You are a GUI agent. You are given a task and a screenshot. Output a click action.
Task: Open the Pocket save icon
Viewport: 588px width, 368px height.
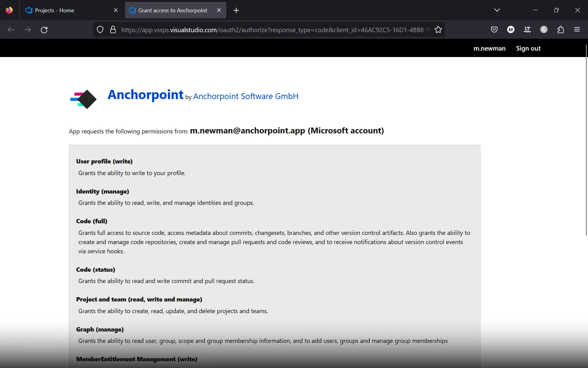494,29
